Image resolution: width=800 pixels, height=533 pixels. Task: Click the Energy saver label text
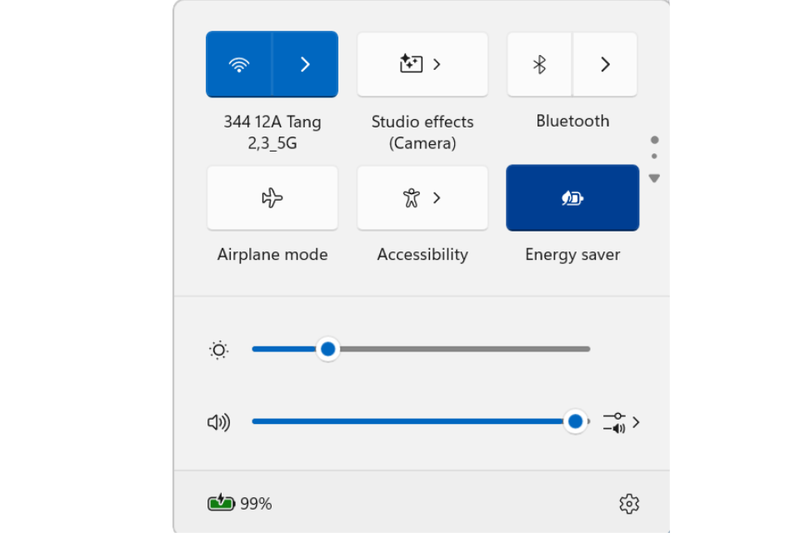pos(572,255)
